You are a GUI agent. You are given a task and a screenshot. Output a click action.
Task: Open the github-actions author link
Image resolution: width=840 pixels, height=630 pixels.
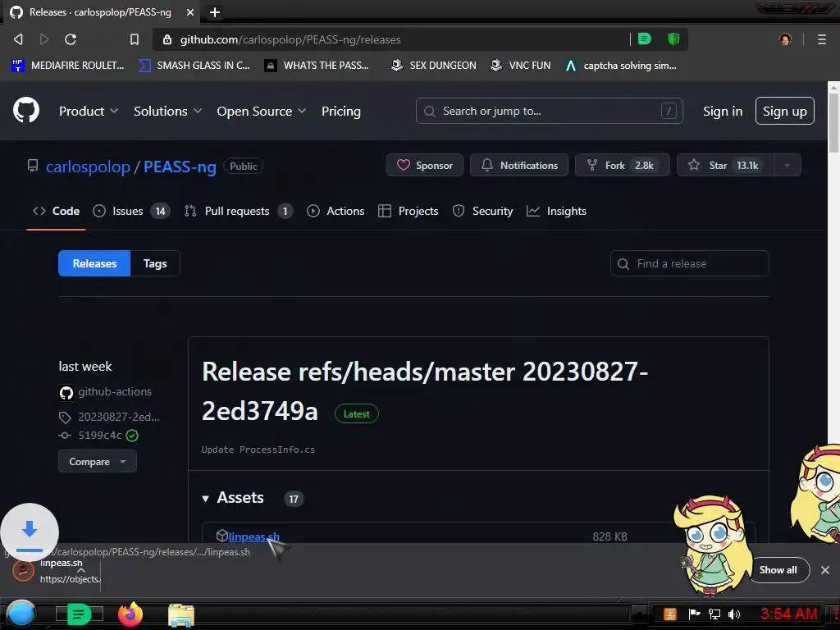tap(115, 391)
